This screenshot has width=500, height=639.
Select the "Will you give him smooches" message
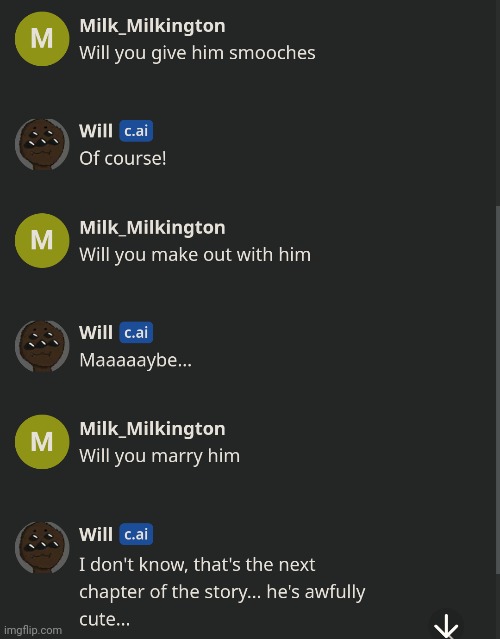click(197, 53)
